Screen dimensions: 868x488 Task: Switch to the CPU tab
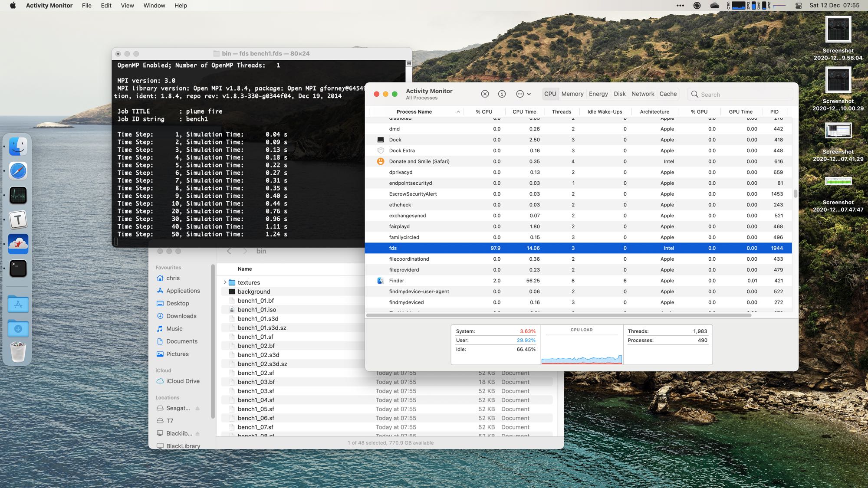(x=550, y=94)
